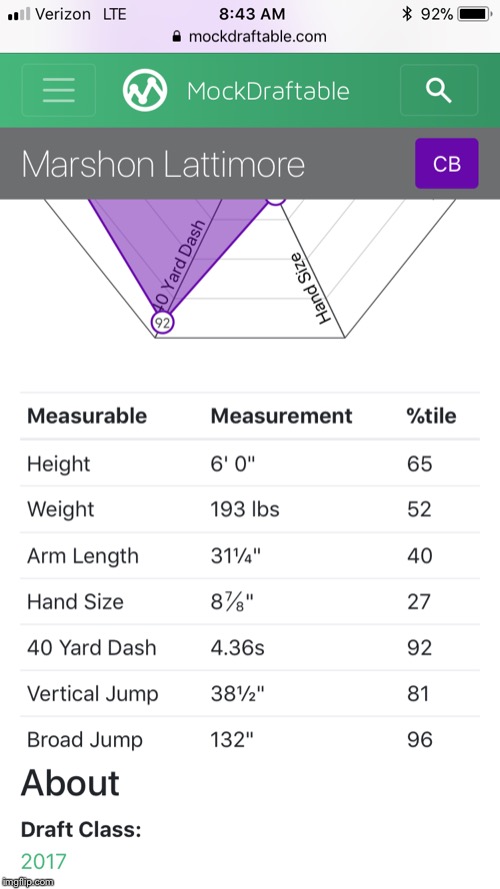
Task: Tap the Bluetooth status icon
Action: point(406,14)
